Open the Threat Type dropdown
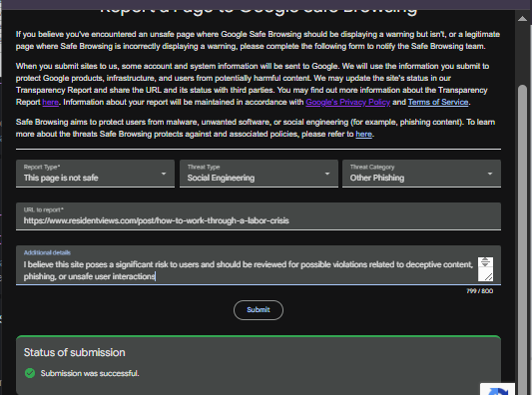Image resolution: width=532 pixels, height=395 pixels. (x=259, y=174)
